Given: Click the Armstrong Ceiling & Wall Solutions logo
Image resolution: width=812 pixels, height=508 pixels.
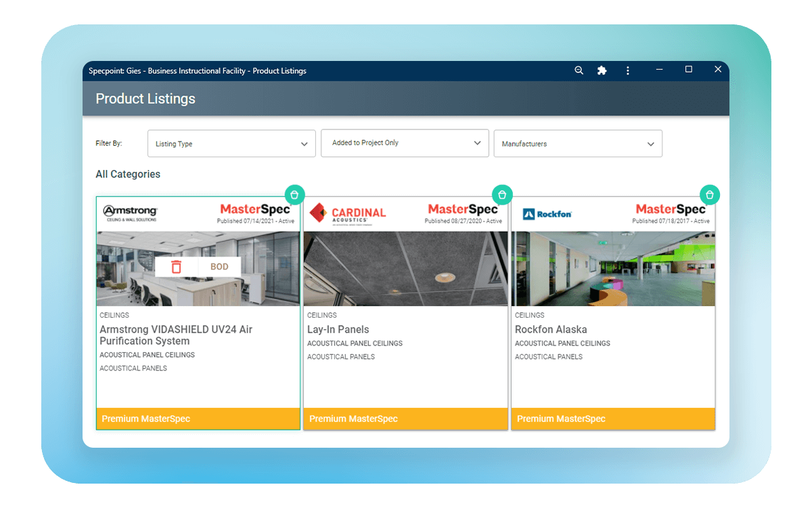Looking at the screenshot, I should 130,213.
